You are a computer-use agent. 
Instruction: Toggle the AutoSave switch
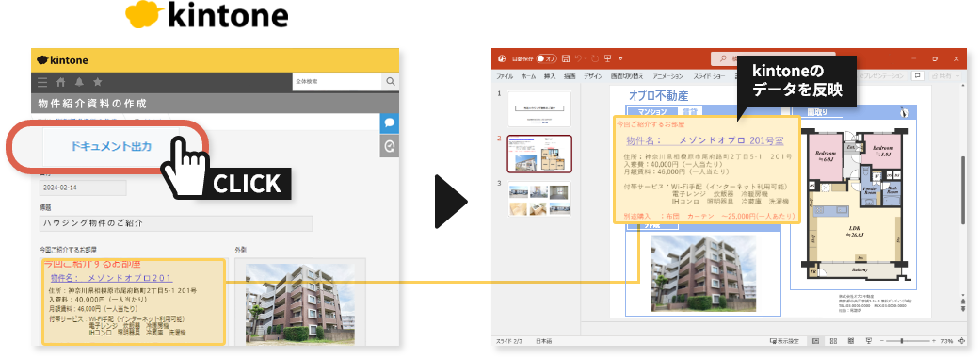pyautogui.click(x=547, y=58)
